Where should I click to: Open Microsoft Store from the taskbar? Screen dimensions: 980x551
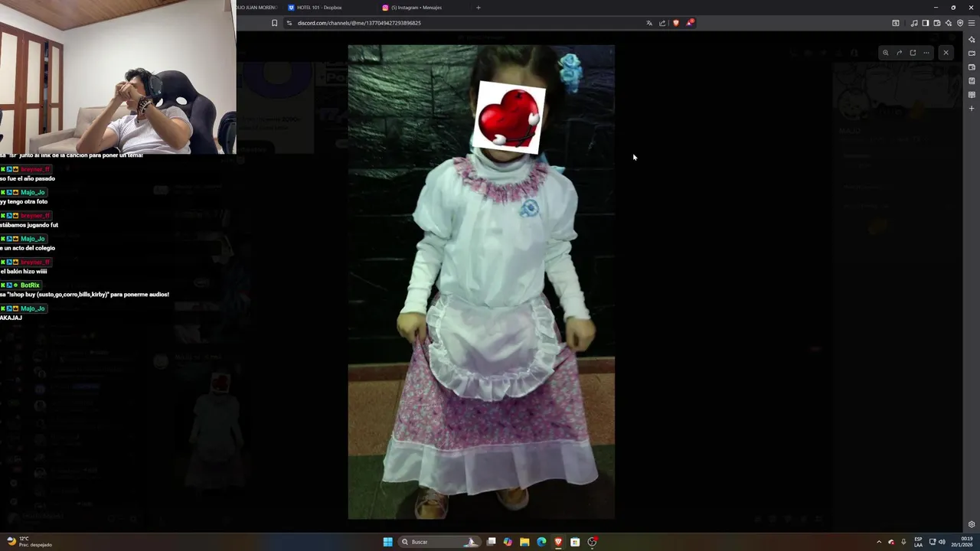(x=575, y=542)
